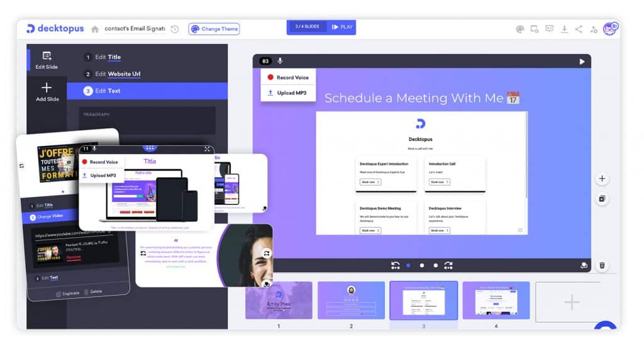
Task: Click swap-image icon on woman's photo
Action: pyautogui.click(x=267, y=253)
